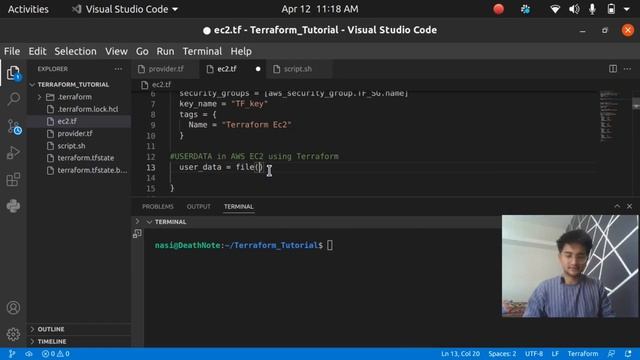Open the system menu dropdown arrow
Image resolution: width=640 pixels, height=360 pixels.
click(x=627, y=9)
